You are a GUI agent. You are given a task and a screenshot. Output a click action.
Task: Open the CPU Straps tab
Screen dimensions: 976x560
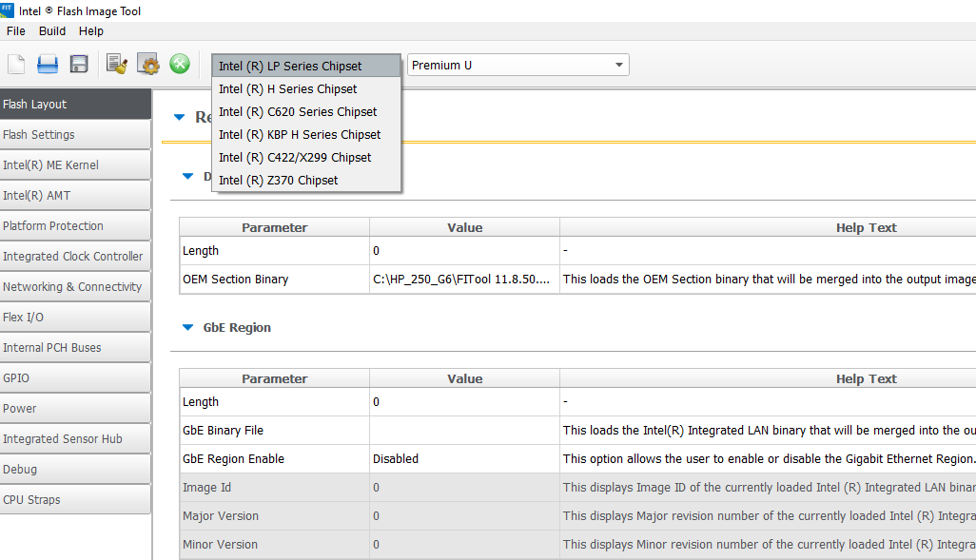tap(75, 500)
